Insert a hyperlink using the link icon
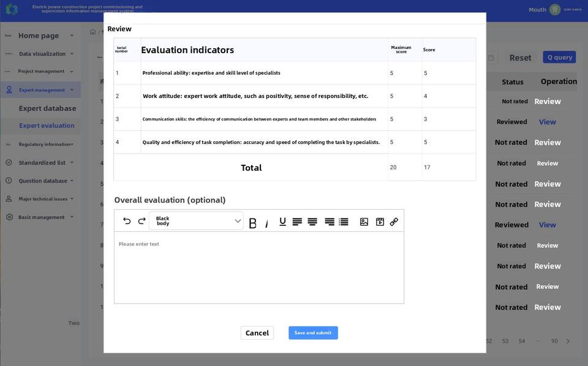Screen dimensions: 588x366 (x=394, y=222)
